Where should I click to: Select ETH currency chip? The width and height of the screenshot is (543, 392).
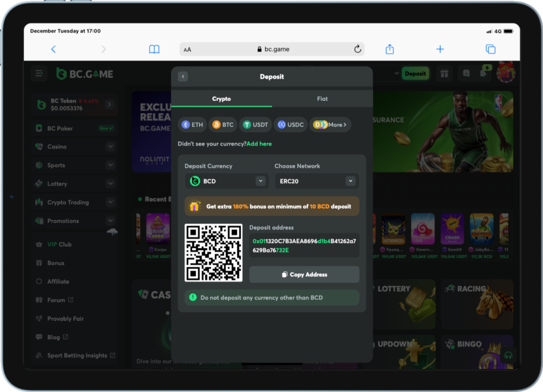pos(192,125)
